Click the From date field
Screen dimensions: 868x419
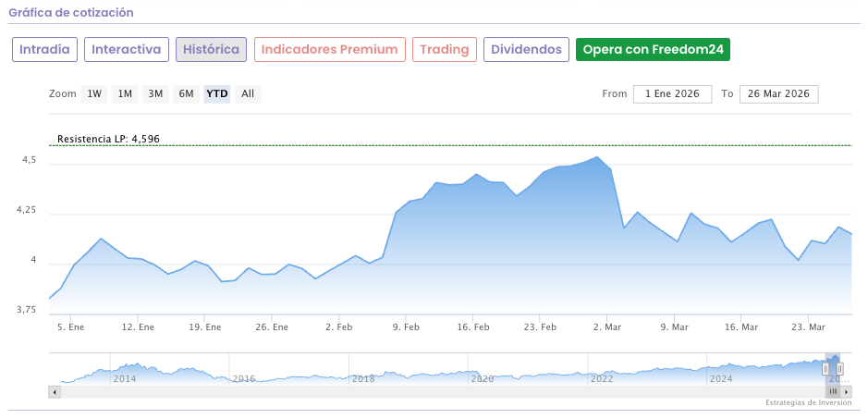672,93
